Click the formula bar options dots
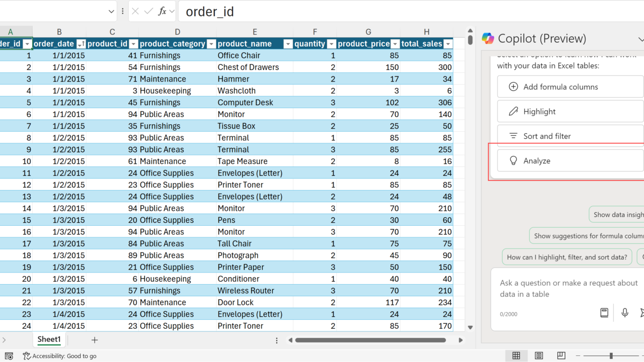644x362 pixels. tap(123, 11)
